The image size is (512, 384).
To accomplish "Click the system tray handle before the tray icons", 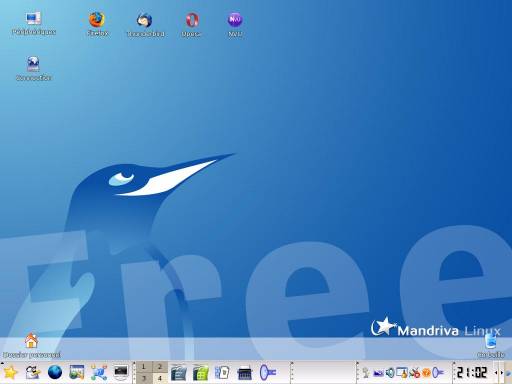I will pyautogui.click(x=358, y=372).
